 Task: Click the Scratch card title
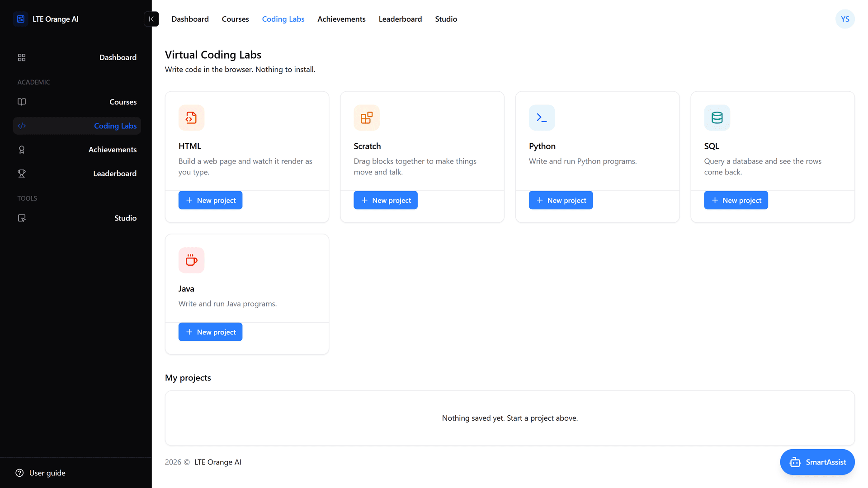367,146
